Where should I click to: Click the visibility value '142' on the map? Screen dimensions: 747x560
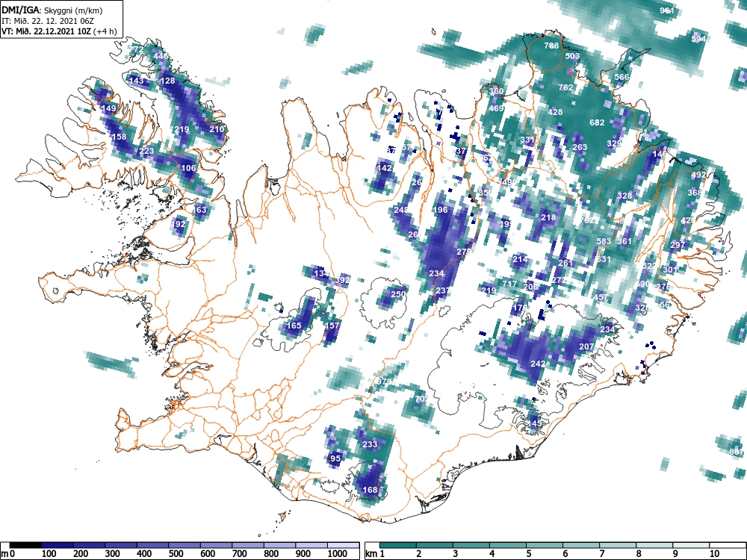(x=384, y=168)
